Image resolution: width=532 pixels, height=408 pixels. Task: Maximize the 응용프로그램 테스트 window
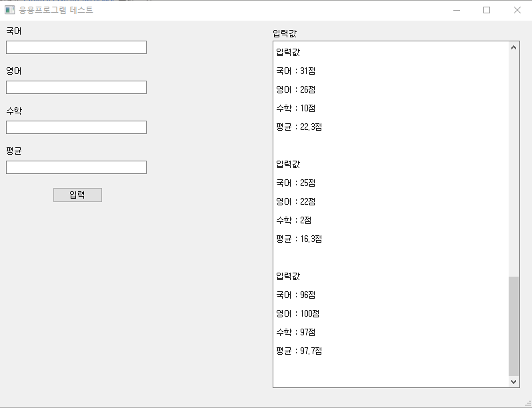tap(487, 10)
